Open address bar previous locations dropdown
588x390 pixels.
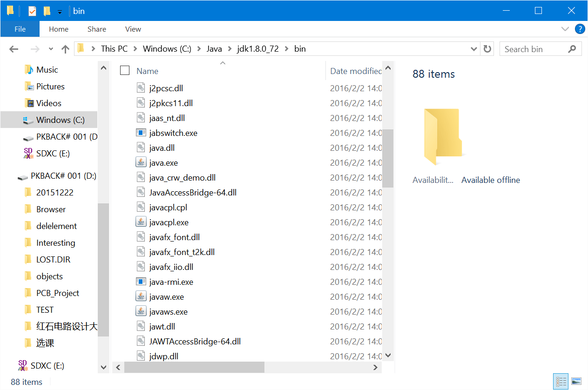[x=474, y=49]
